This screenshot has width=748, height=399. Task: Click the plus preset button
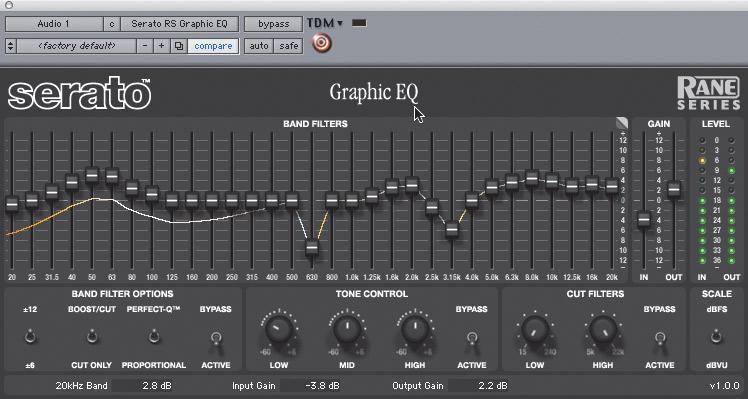point(162,46)
